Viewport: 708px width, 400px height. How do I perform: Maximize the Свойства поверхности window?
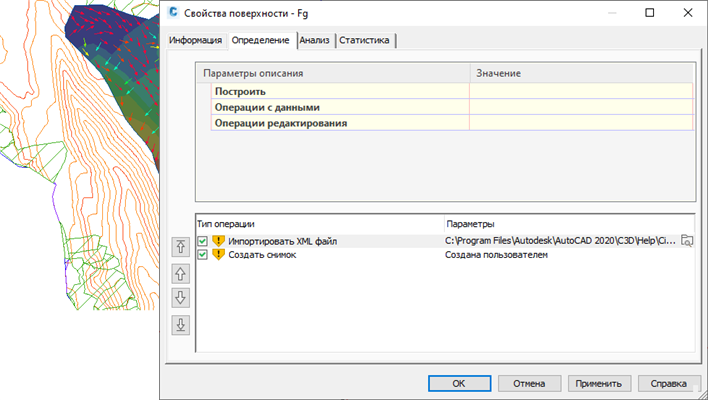[649, 13]
